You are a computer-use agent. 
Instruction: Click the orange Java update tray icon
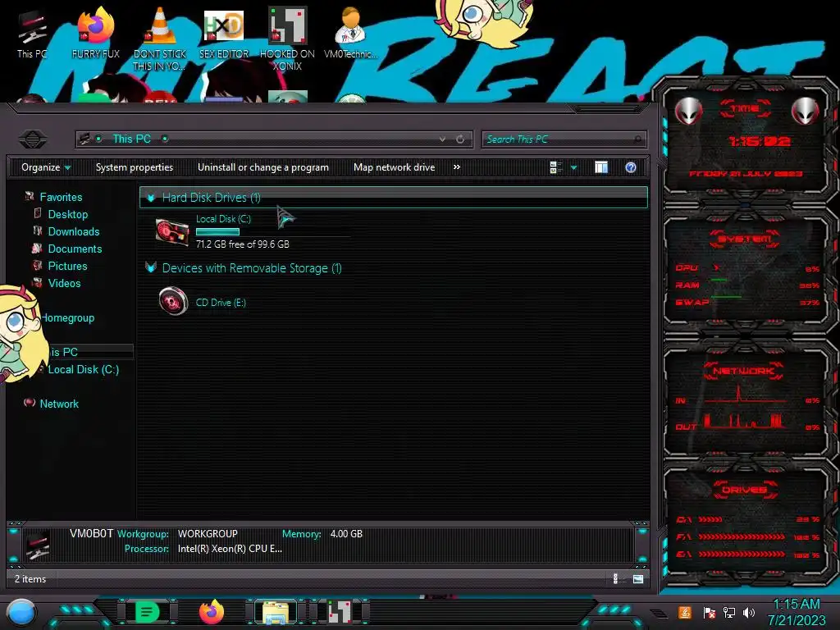point(684,612)
